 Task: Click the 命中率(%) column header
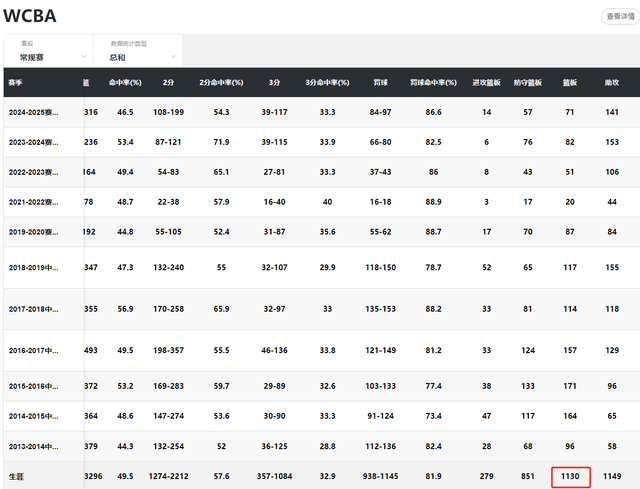tap(125, 82)
